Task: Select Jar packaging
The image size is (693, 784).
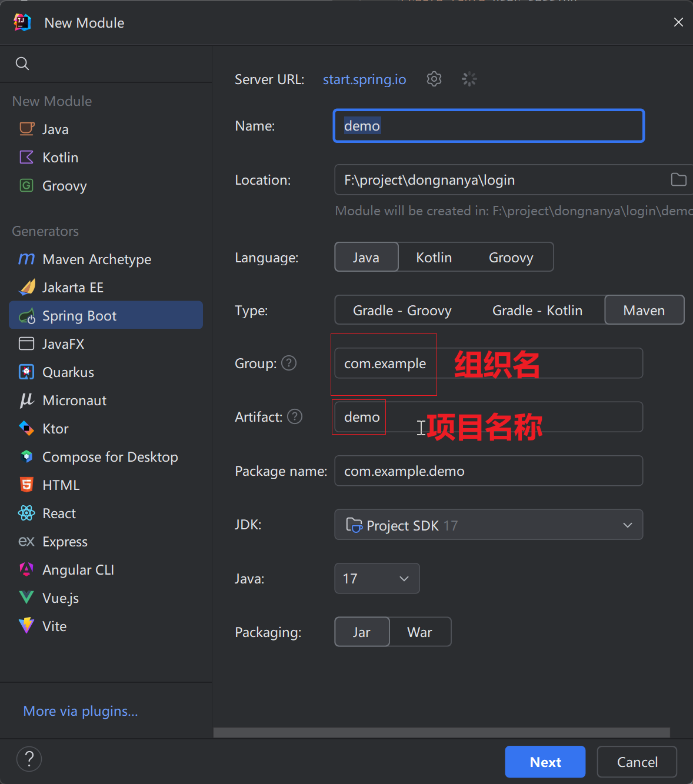Action: click(362, 632)
